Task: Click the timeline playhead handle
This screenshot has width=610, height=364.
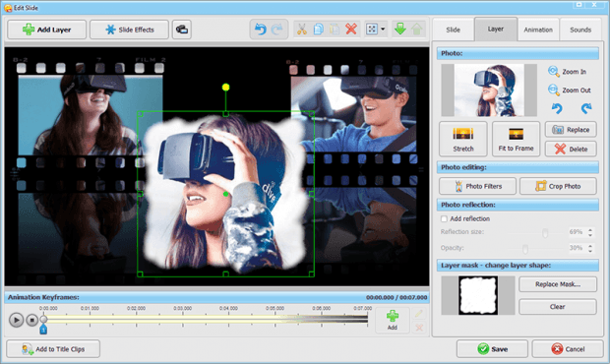Action: (43, 320)
